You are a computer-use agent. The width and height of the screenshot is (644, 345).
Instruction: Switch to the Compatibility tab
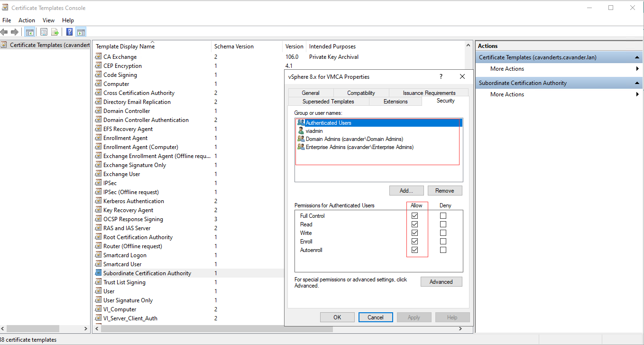(361, 93)
